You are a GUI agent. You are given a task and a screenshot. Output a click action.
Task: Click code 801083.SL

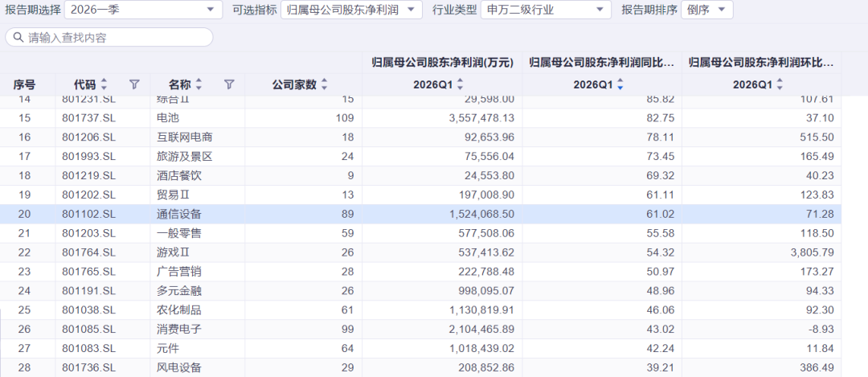(x=89, y=349)
